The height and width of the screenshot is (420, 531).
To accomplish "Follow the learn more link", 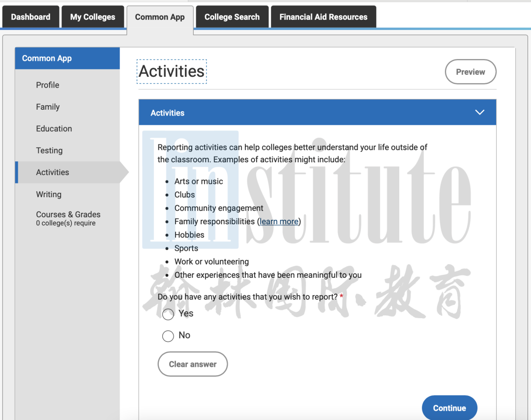I will [x=279, y=221].
